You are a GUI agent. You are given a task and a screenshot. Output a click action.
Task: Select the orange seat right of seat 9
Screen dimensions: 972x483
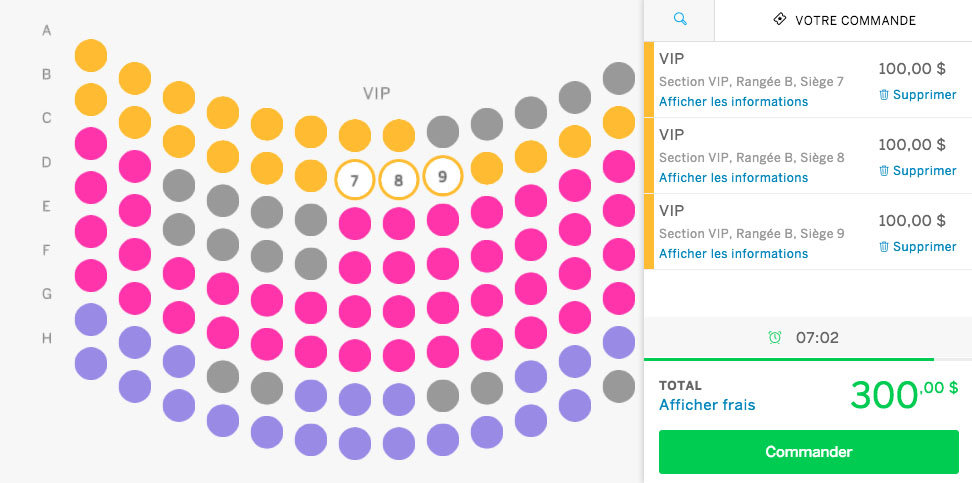[x=487, y=168]
